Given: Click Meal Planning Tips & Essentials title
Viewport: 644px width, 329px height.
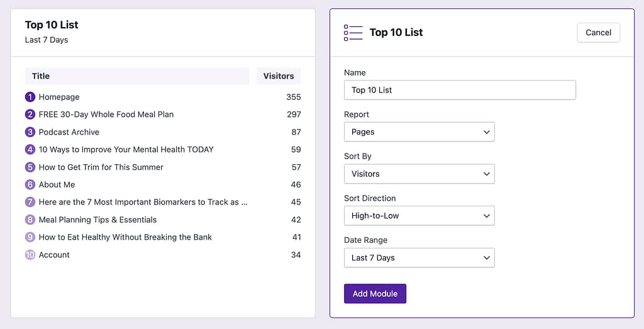Looking at the screenshot, I should click(97, 220).
